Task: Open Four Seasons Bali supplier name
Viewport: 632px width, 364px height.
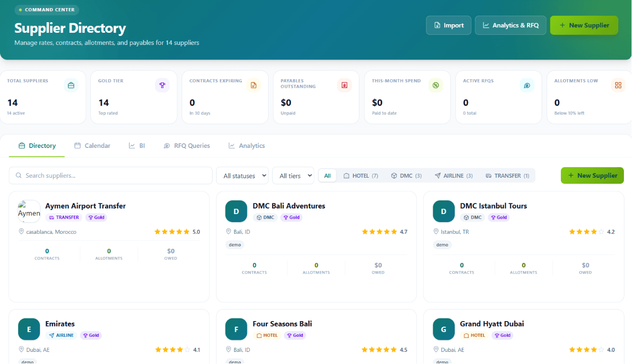Action: pyautogui.click(x=282, y=324)
